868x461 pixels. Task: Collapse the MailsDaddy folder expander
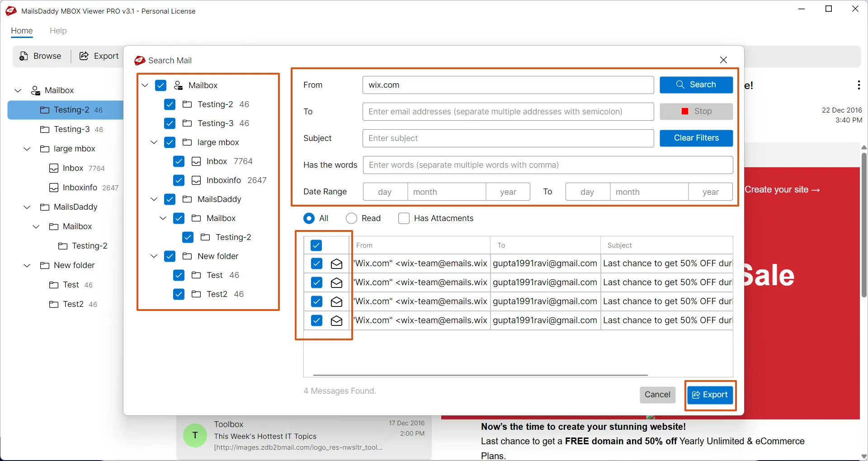click(154, 199)
